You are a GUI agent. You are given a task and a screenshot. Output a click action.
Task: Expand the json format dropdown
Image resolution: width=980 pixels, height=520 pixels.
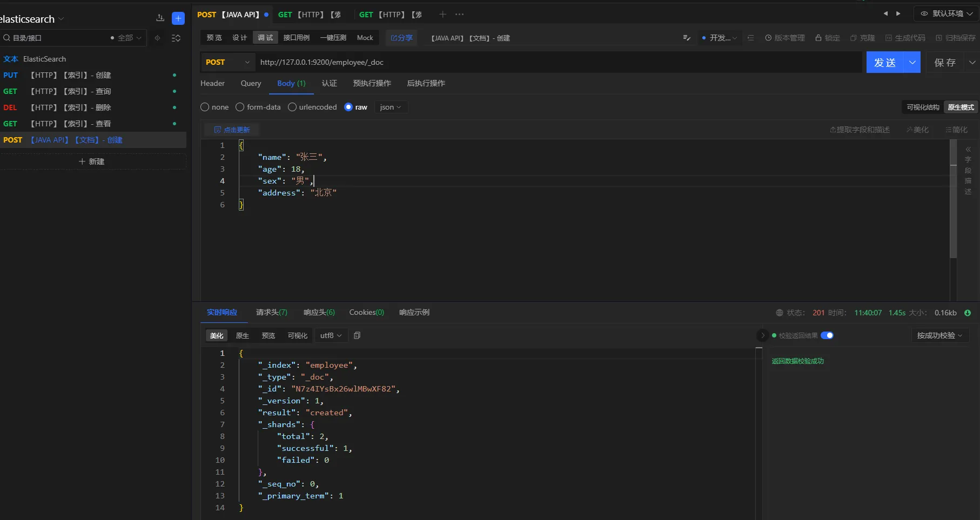tap(391, 107)
